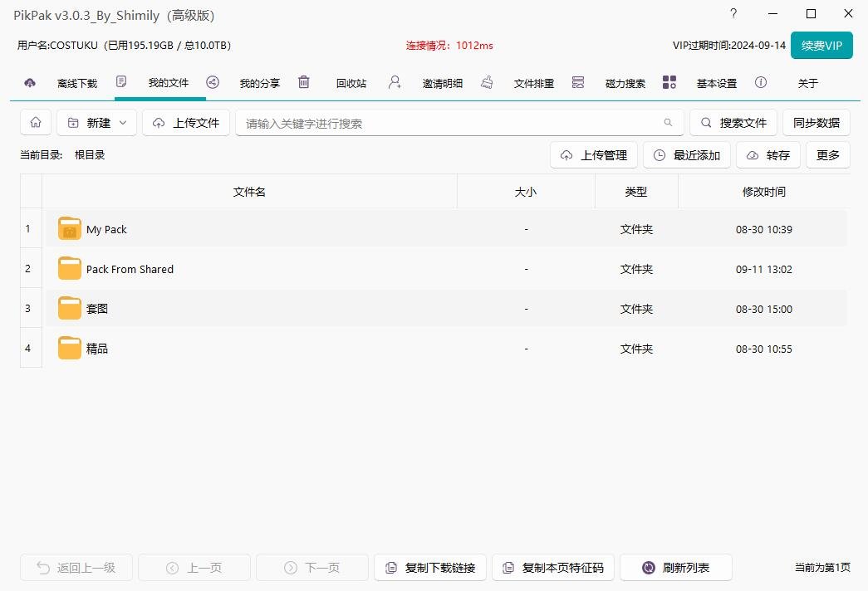The image size is (868, 591).
Task: Click the 精品 folder icon
Action: 70,349
